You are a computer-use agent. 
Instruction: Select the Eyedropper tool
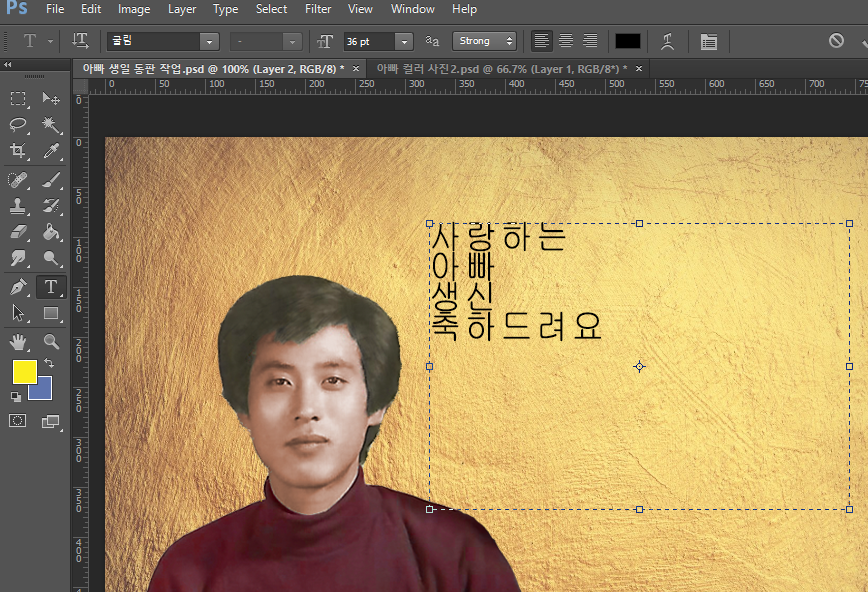51,152
